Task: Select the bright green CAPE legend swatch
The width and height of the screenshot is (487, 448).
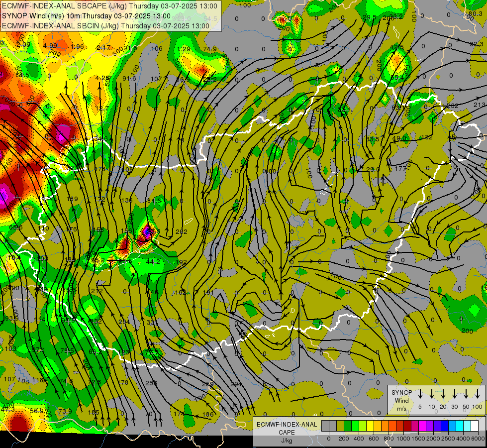Action: pyautogui.click(x=355, y=426)
